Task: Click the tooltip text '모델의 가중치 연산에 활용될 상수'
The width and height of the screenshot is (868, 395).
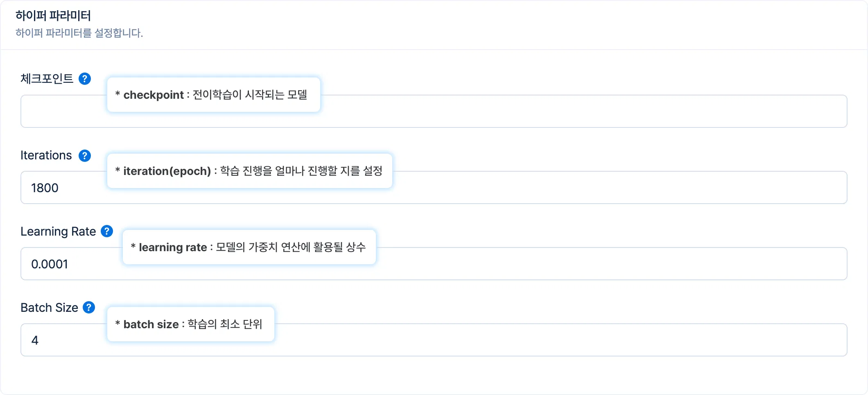Action: 291,247
